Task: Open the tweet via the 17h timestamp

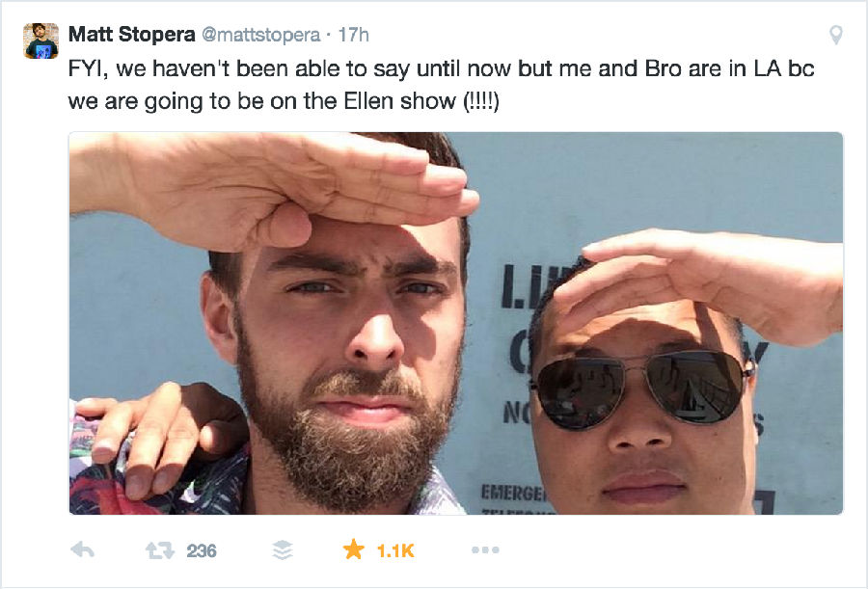Action: (x=353, y=35)
